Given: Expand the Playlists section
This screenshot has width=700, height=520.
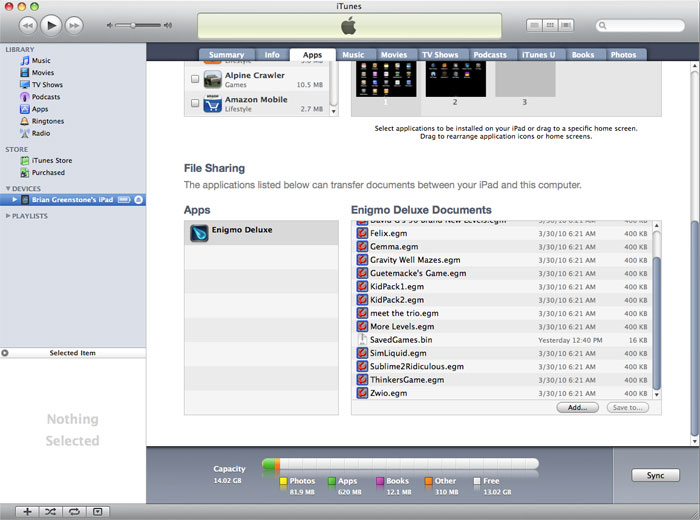Looking at the screenshot, I should pos(8,216).
